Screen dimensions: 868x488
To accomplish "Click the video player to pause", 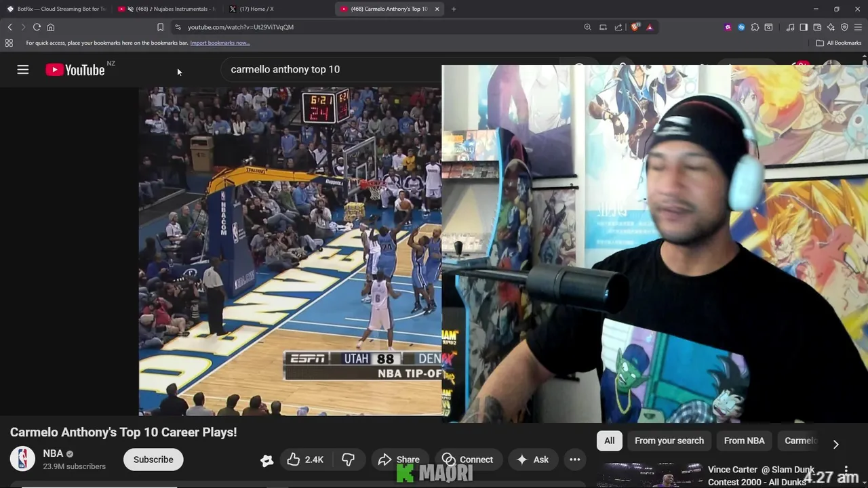I will click(290, 251).
